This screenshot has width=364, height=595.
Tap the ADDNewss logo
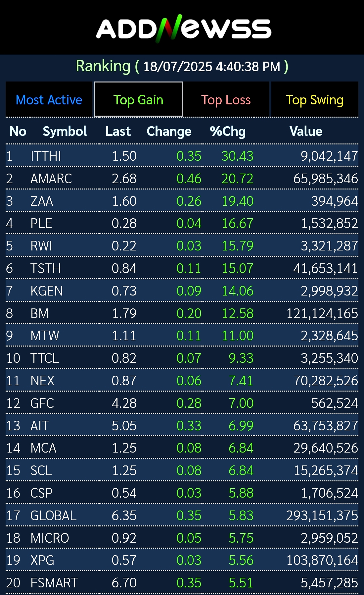pyautogui.click(x=183, y=28)
